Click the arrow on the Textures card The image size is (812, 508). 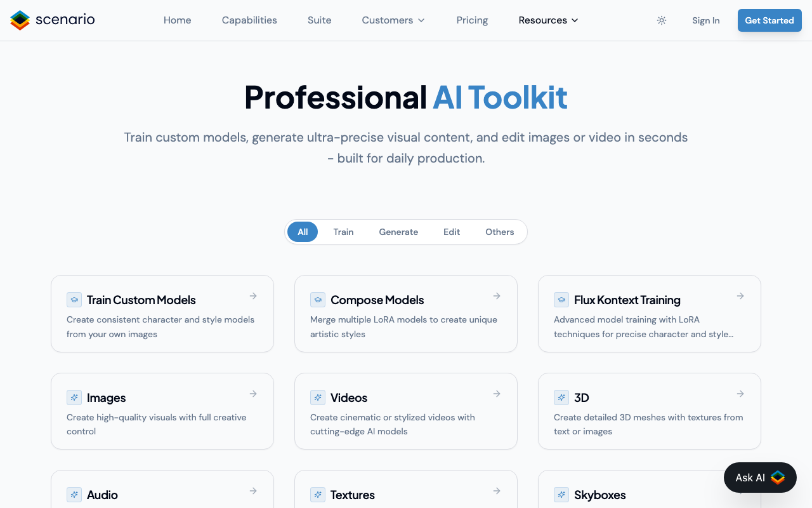(x=497, y=491)
